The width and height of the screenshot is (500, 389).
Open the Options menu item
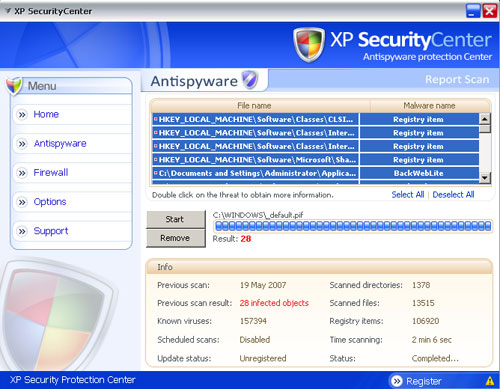[50, 202]
